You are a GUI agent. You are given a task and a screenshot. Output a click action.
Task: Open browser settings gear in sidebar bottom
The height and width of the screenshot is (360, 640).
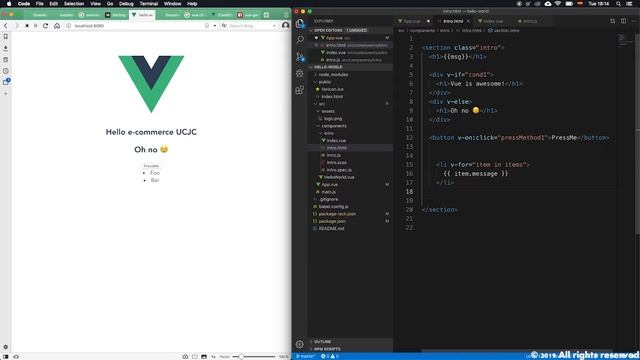point(6,347)
